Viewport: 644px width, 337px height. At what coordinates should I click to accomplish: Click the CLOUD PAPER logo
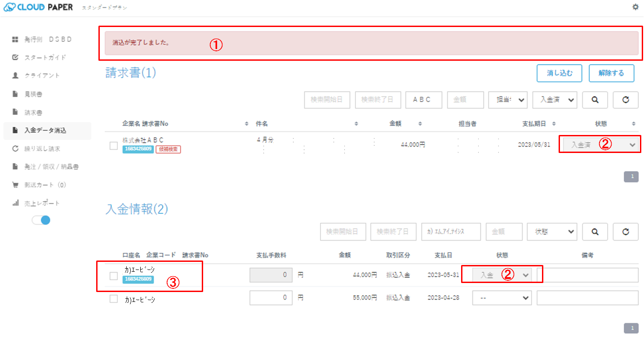click(38, 7)
